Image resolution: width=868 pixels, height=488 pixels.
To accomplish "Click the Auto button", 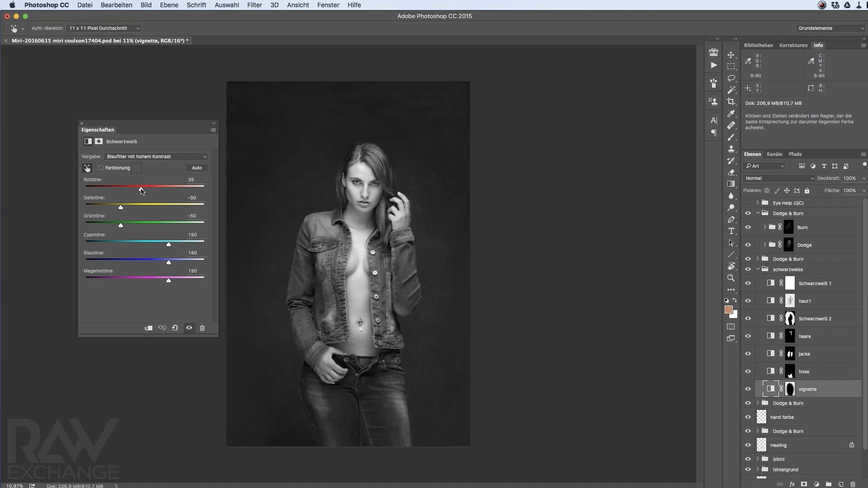I will 197,168.
